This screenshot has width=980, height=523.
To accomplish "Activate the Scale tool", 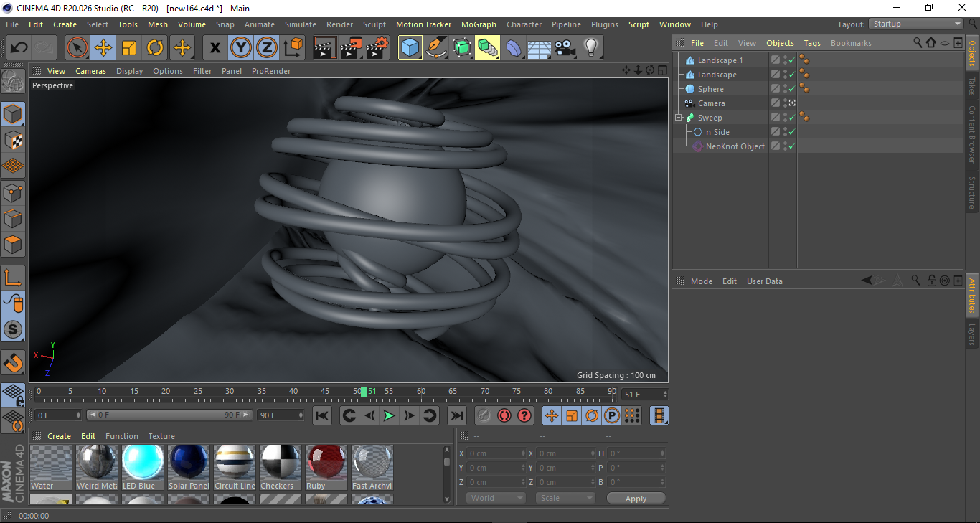I will click(x=129, y=48).
